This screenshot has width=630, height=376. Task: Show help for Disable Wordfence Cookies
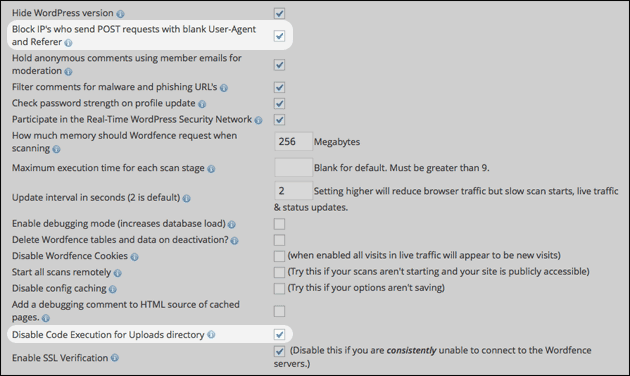[135, 257]
